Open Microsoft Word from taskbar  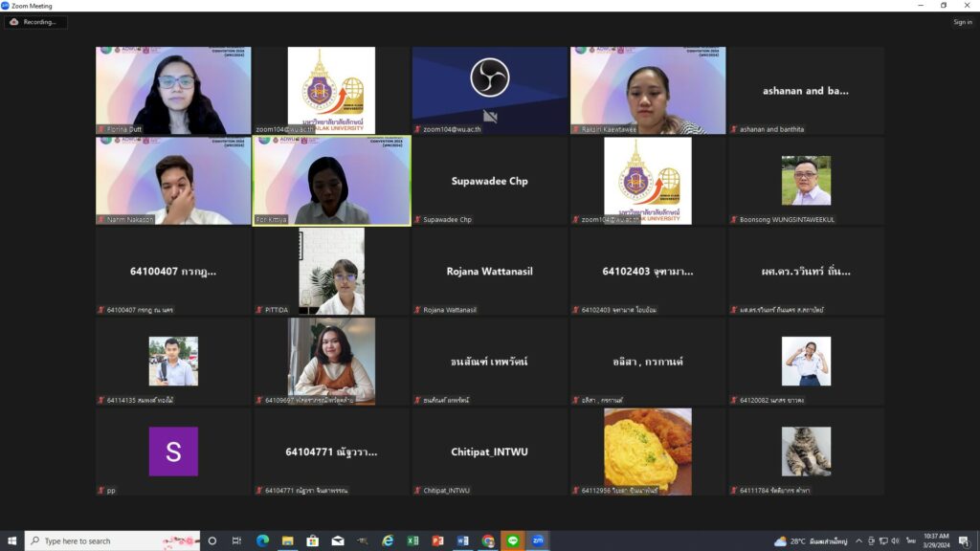pos(463,540)
